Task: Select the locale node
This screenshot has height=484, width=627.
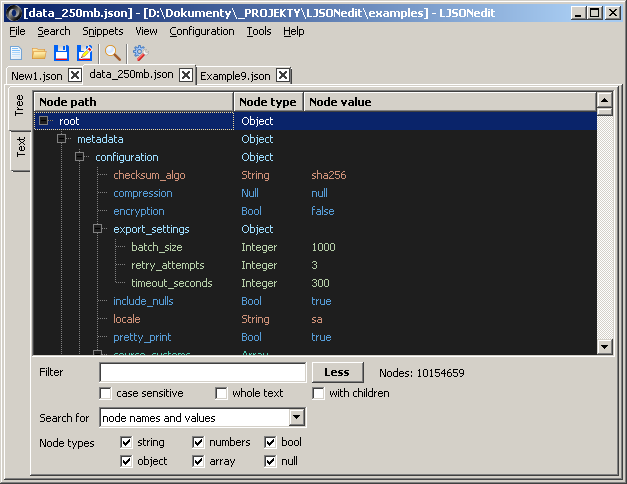Action: click(x=127, y=319)
